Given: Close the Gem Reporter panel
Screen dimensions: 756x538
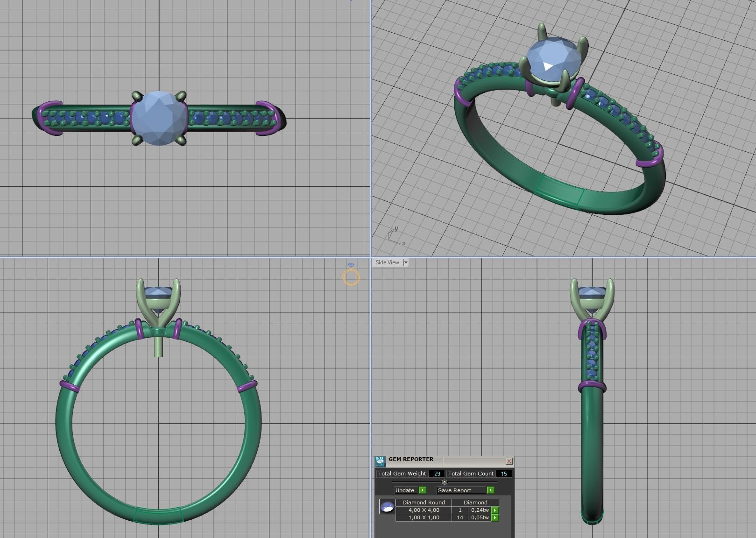Looking at the screenshot, I should coord(509,461).
